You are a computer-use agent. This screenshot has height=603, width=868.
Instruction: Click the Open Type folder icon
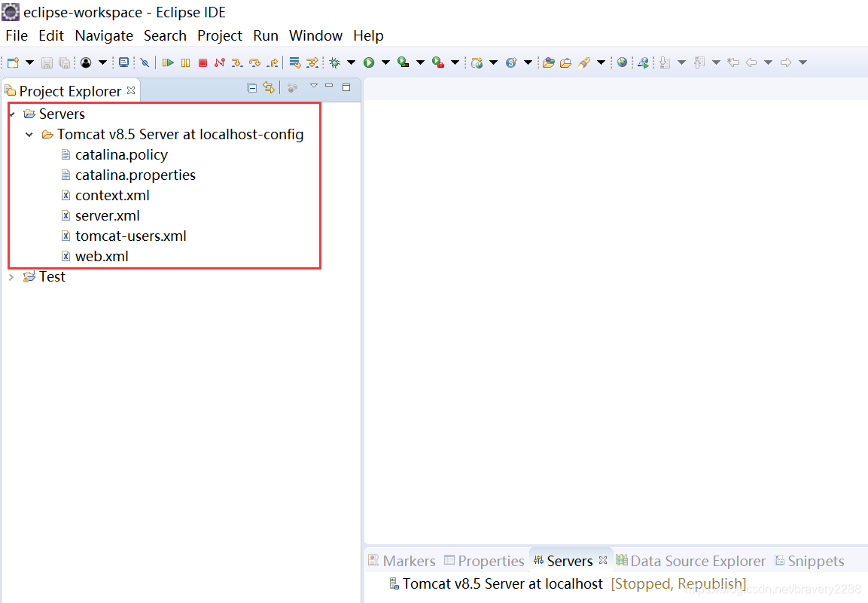549,62
